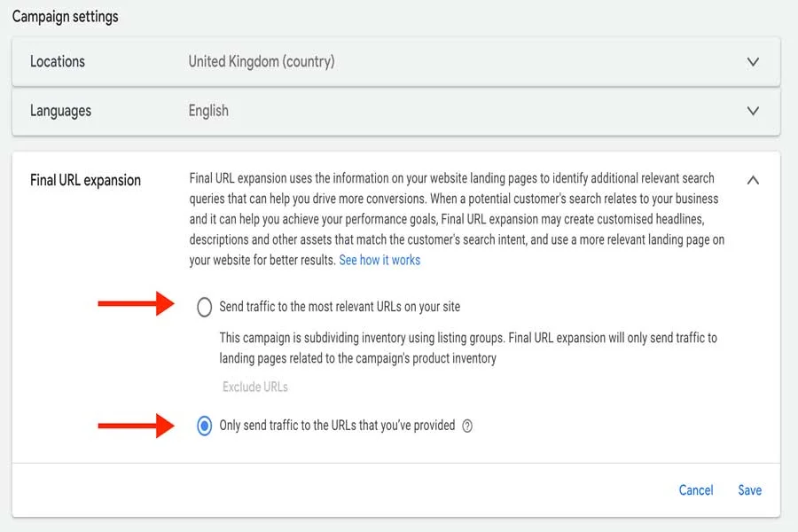Click the Exclude URLs link
798x532 pixels.
pos(254,387)
